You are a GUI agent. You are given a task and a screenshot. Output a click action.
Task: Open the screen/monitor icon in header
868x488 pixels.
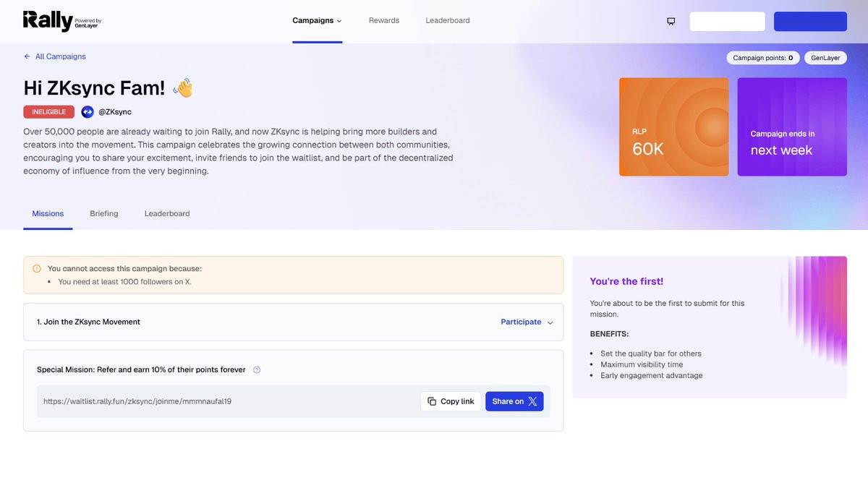point(671,21)
